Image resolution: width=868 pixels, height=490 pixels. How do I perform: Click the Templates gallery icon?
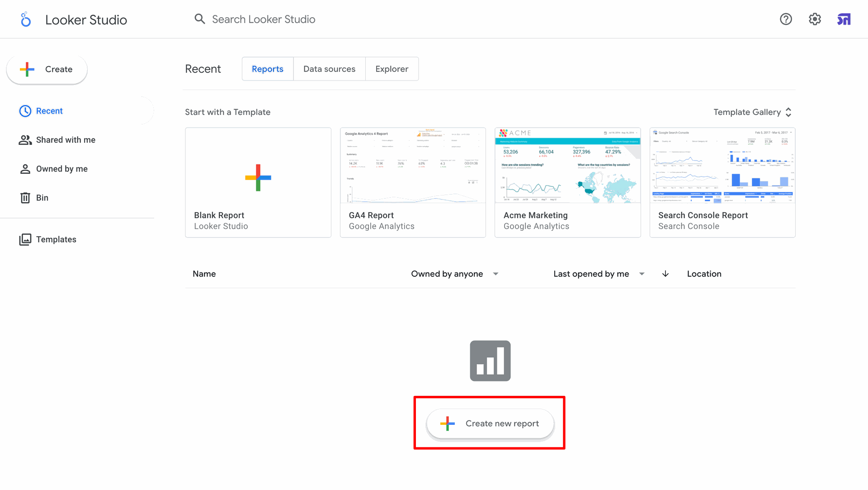[25, 239]
